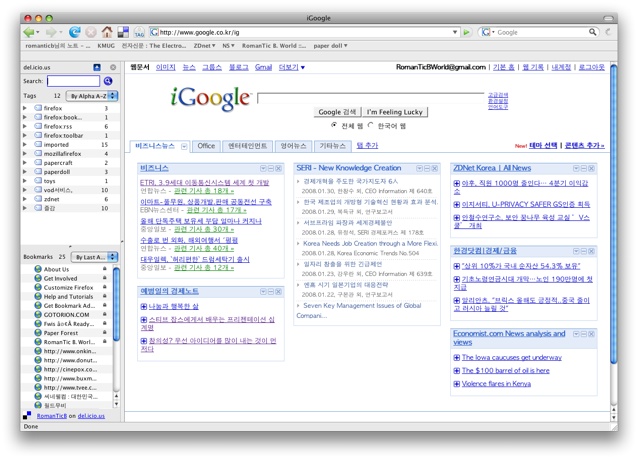Open the ZDnet bookmarks toolbar folder
Viewport: 638px width, 459px height.
pos(204,46)
